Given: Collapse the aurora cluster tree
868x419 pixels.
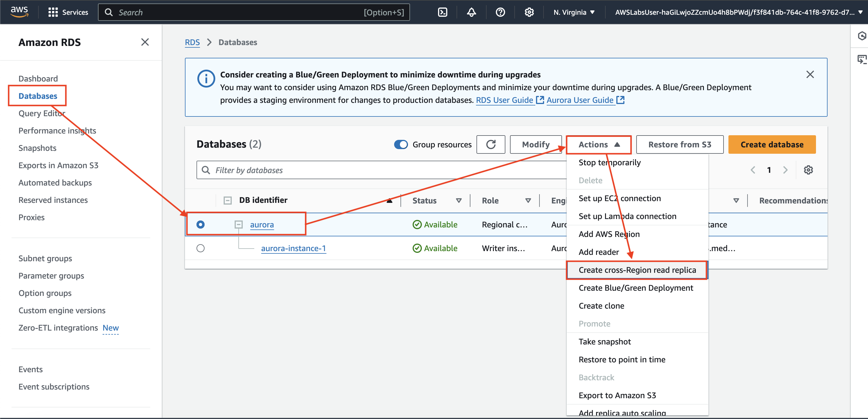Looking at the screenshot, I should (x=239, y=225).
